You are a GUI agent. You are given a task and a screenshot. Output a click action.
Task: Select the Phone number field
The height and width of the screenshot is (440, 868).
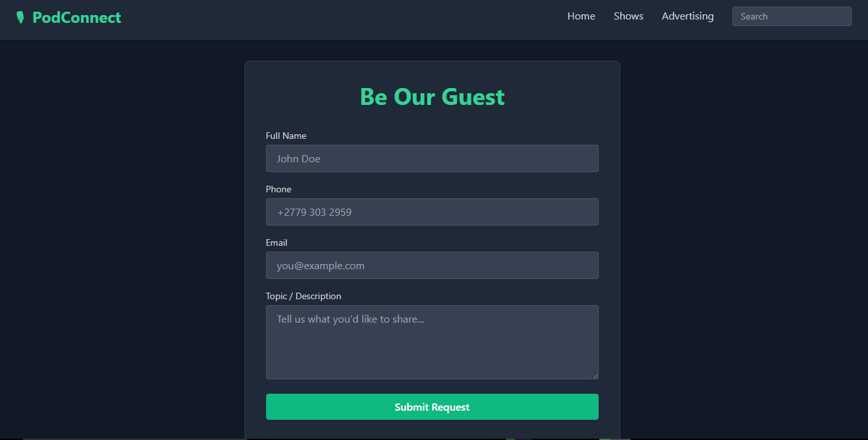coord(432,212)
